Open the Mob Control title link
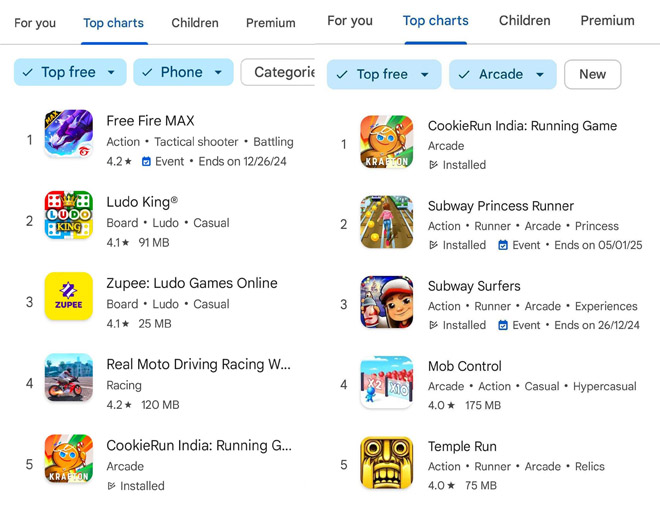660x514 pixels. coord(465,366)
